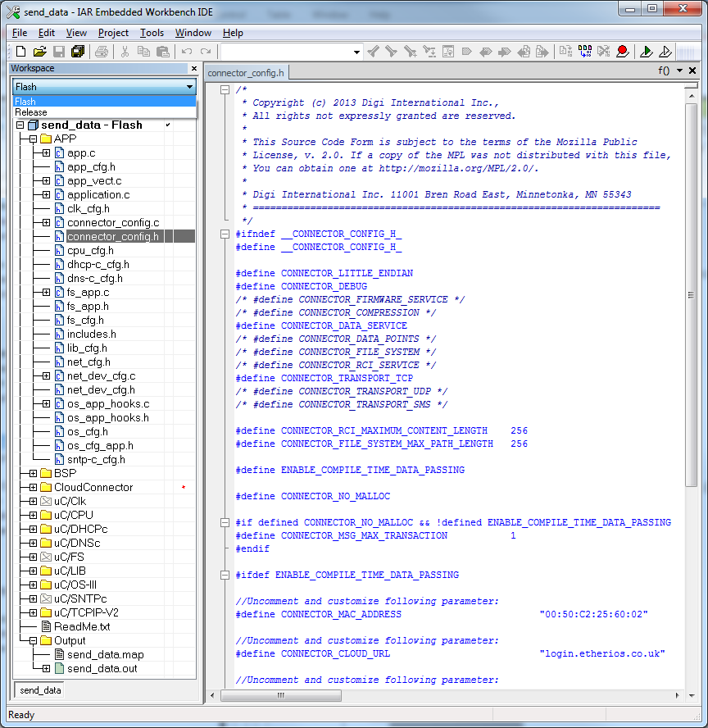708x728 pixels.
Task: Open the Project menu
Action: [x=113, y=33]
